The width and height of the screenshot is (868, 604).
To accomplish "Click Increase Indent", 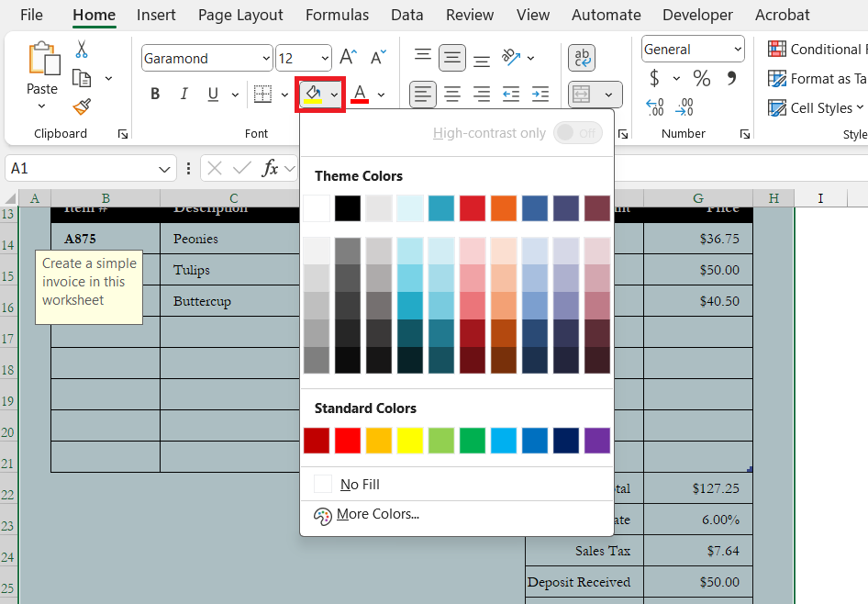I will coord(540,95).
